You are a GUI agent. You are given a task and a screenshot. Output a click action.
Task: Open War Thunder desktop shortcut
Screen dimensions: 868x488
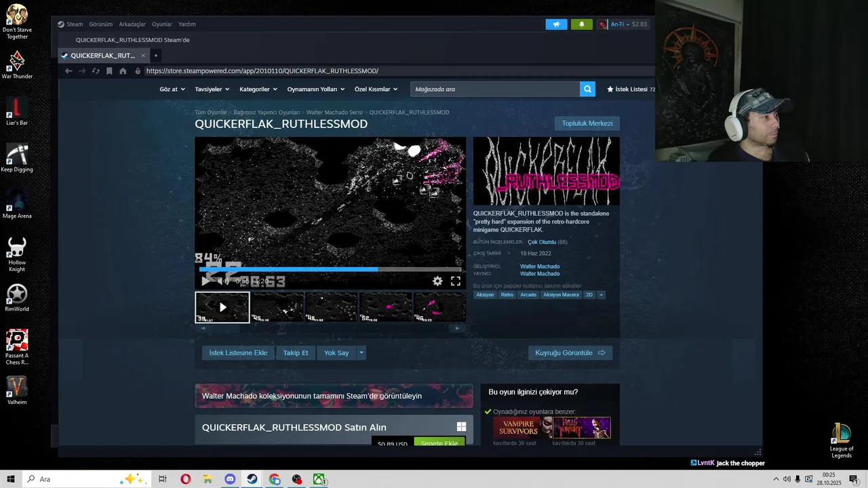17,64
